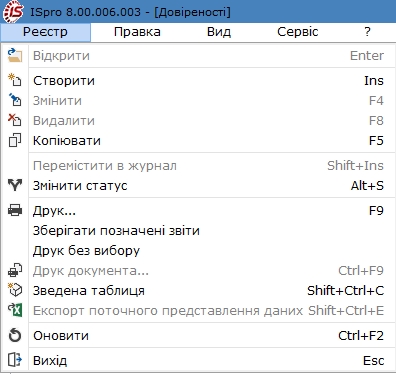The height and width of the screenshot is (374, 396).
Task: Click the title text ISpro 8.00.006.003 - [Довіреності]
Action: pos(130,12)
